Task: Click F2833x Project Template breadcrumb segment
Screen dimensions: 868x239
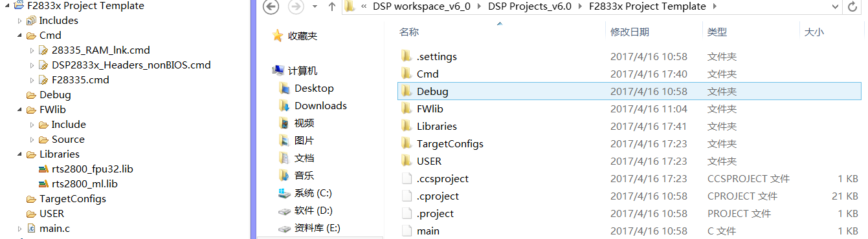Action: coord(647,6)
